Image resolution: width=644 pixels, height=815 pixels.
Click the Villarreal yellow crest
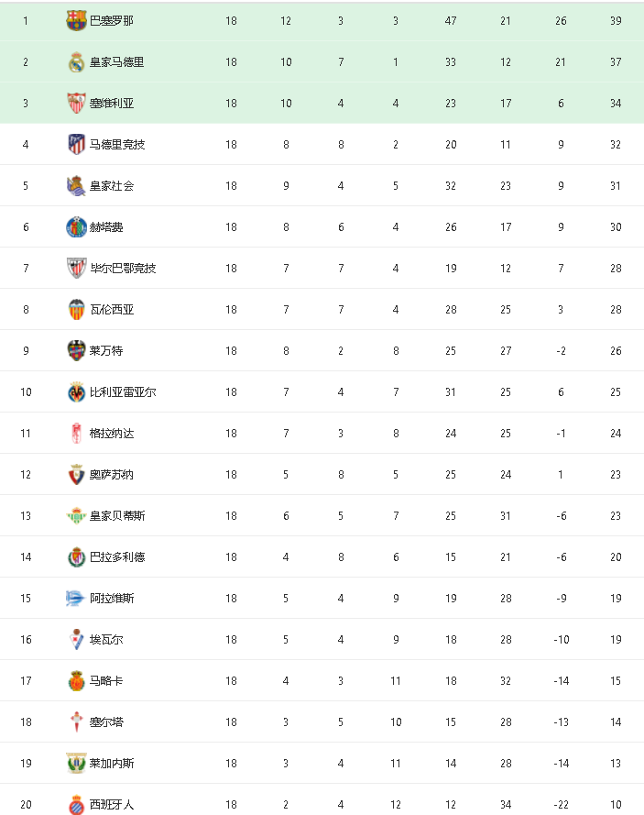tap(76, 392)
